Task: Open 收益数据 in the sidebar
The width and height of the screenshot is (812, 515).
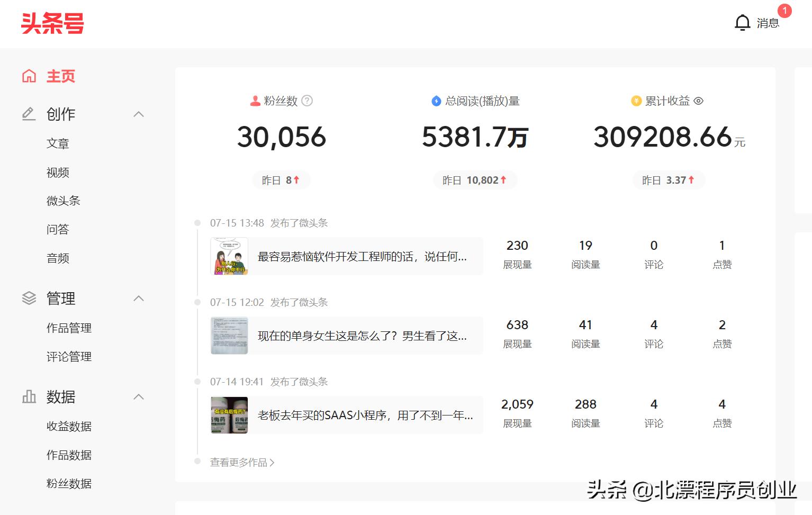Action: 69,427
